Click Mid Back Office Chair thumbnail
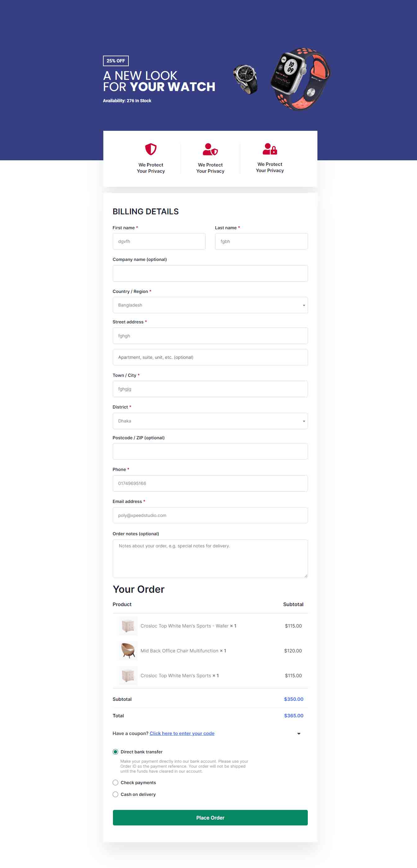This screenshot has height=868, width=417. (x=128, y=650)
